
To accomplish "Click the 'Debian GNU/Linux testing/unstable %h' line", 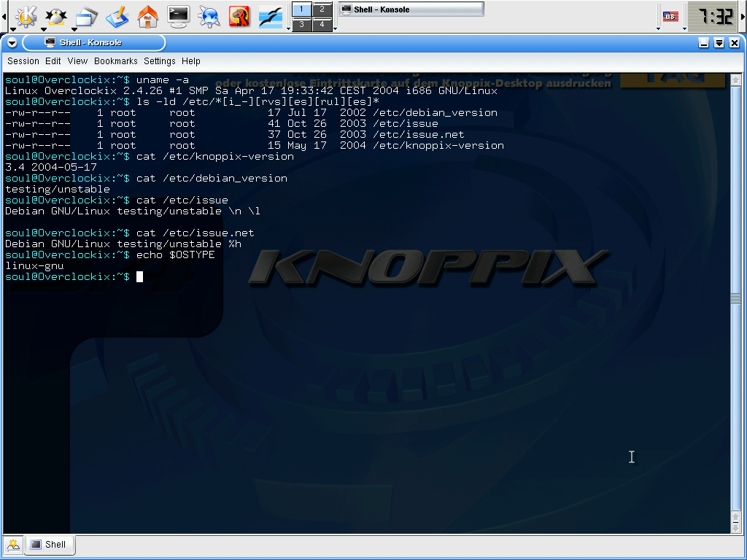I will point(123,244).
